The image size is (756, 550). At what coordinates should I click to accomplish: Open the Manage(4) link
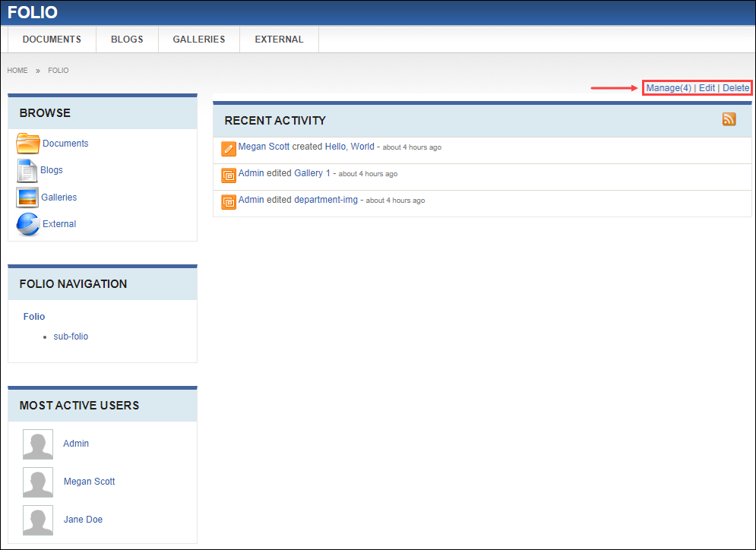point(669,87)
